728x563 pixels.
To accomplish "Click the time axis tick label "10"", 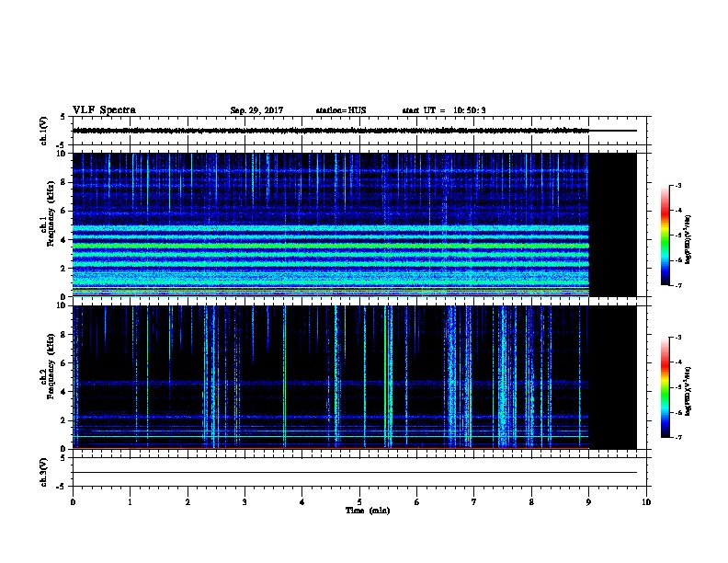I will click(646, 502).
